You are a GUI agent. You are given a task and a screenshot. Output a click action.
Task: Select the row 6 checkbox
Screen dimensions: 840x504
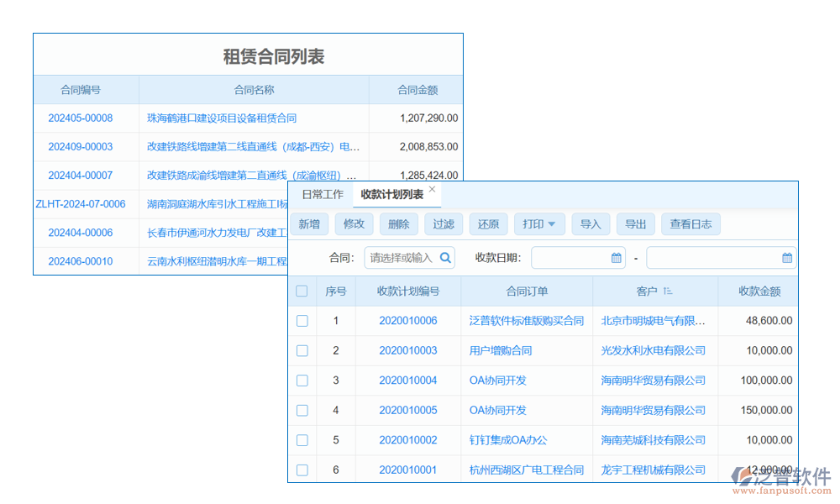tap(302, 470)
